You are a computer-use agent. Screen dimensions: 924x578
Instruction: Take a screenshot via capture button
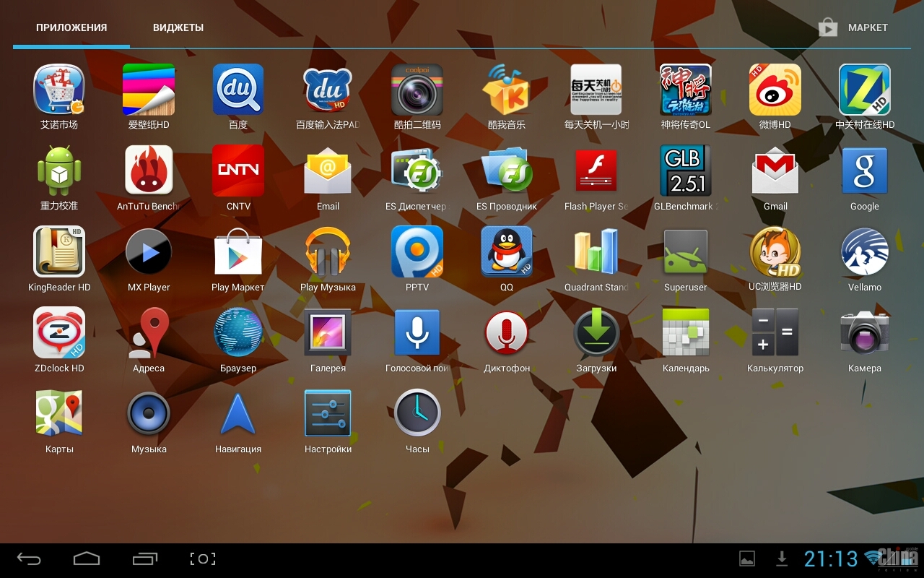tap(203, 559)
